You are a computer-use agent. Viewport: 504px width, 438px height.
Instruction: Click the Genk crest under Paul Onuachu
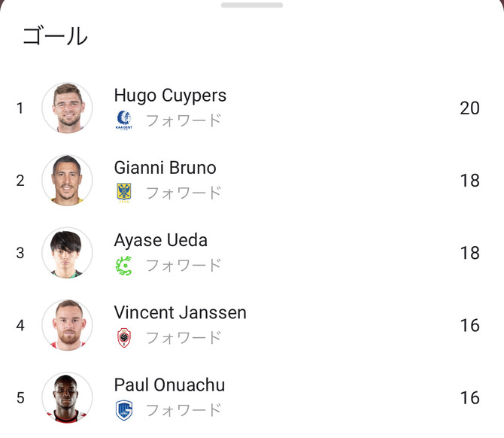coord(124,409)
